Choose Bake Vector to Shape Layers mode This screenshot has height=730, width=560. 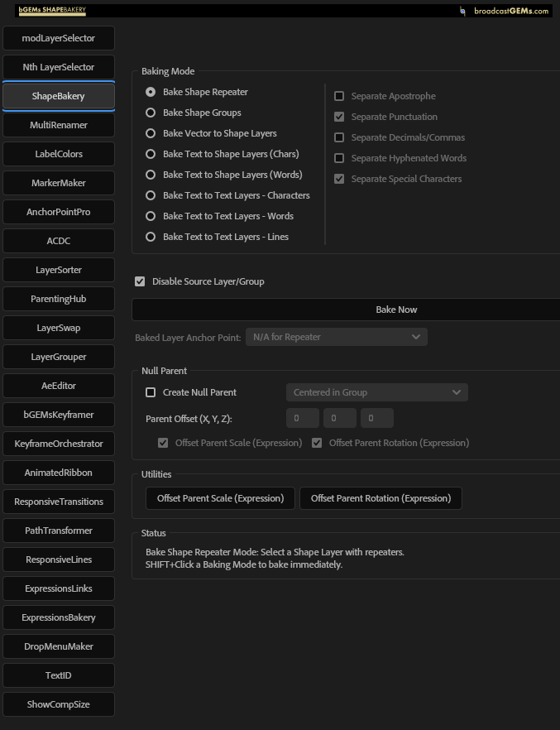point(151,133)
